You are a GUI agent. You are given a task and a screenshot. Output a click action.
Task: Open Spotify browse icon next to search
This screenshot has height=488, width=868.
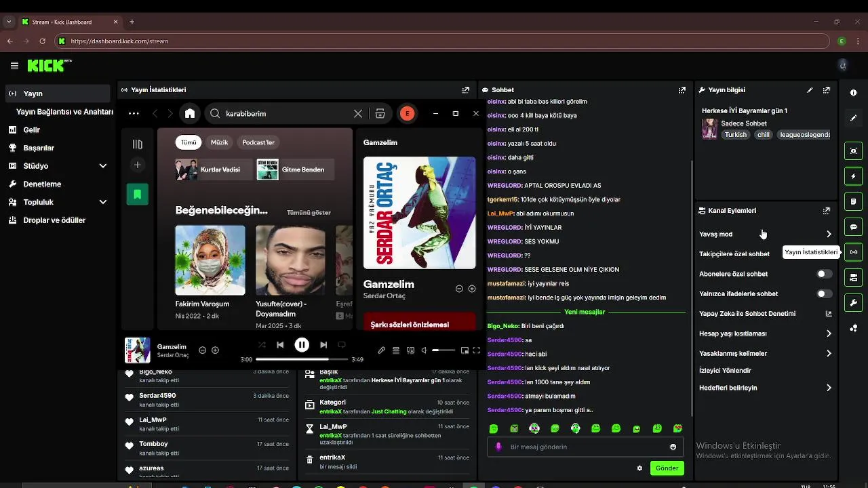380,114
